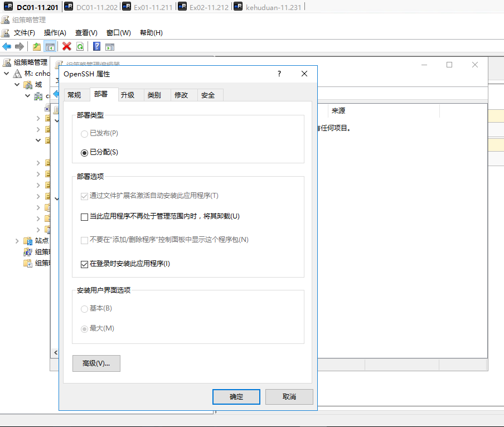Open the 窗口(W) menu

point(119,33)
